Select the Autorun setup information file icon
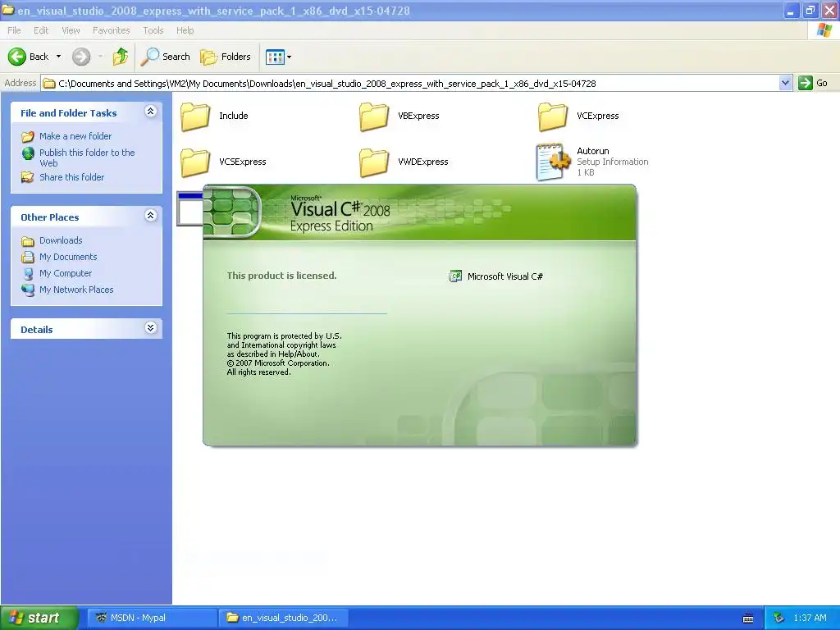The image size is (840, 630). point(553,162)
